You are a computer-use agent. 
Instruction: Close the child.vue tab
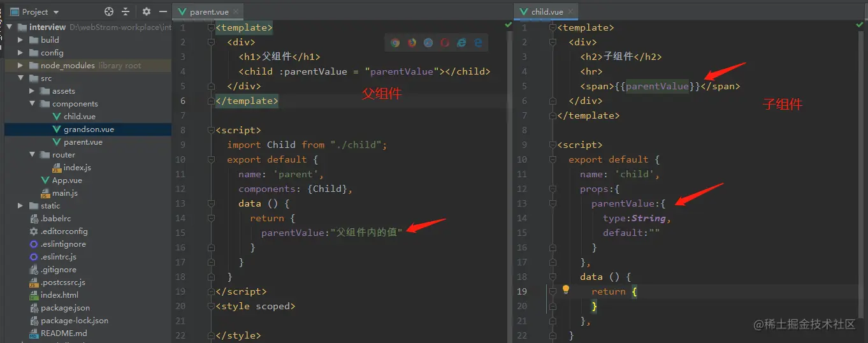pyautogui.click(x=570, y=11)
